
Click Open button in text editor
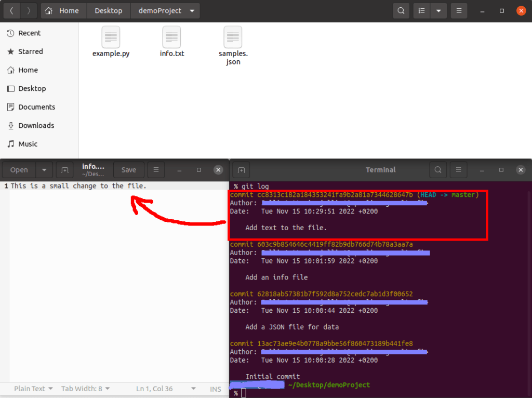(19, 170)
